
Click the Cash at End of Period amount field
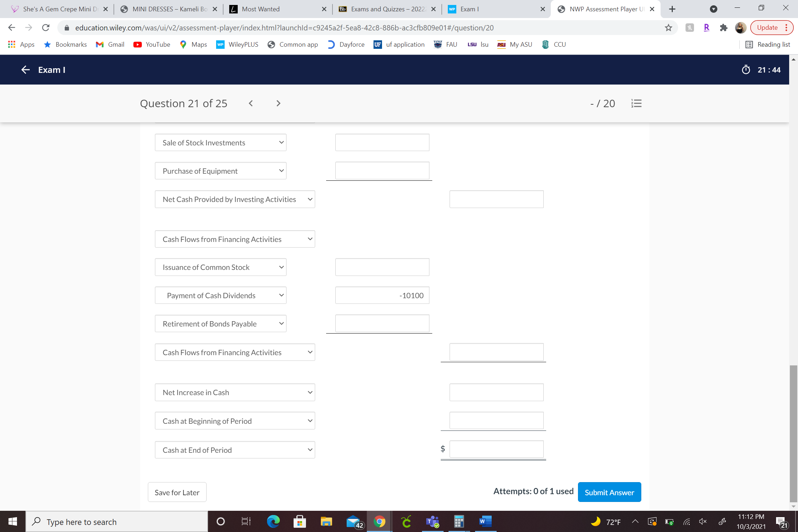pyautogui.click(x=496, y=449)
